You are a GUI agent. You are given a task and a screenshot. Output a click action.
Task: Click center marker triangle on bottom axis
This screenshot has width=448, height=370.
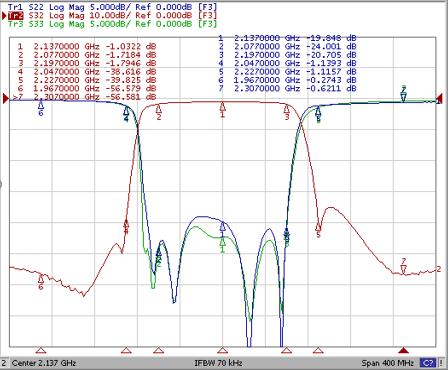point(222,350)
